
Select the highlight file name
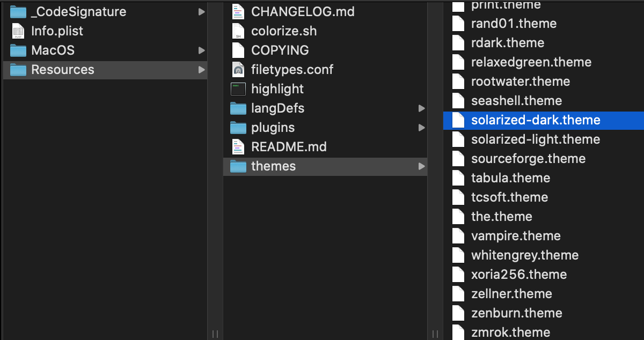[277, 89]
